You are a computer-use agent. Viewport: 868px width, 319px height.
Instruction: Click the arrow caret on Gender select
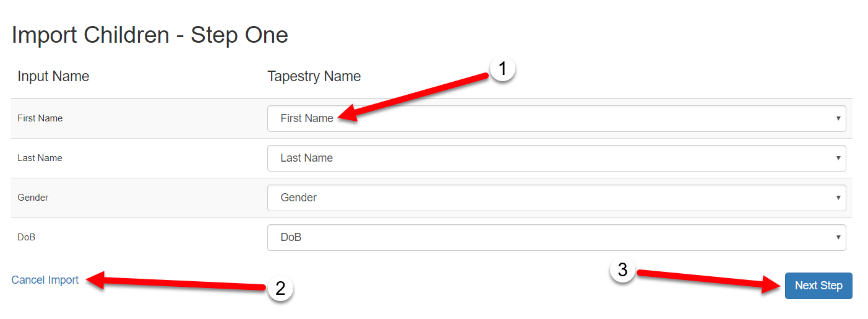click(838, 198)
